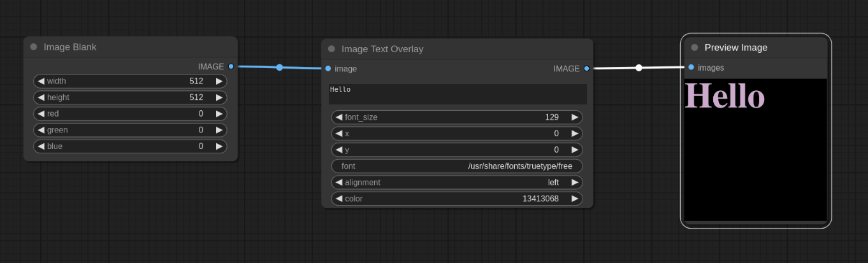Increase color value with right arrow

tap(575, 199)
